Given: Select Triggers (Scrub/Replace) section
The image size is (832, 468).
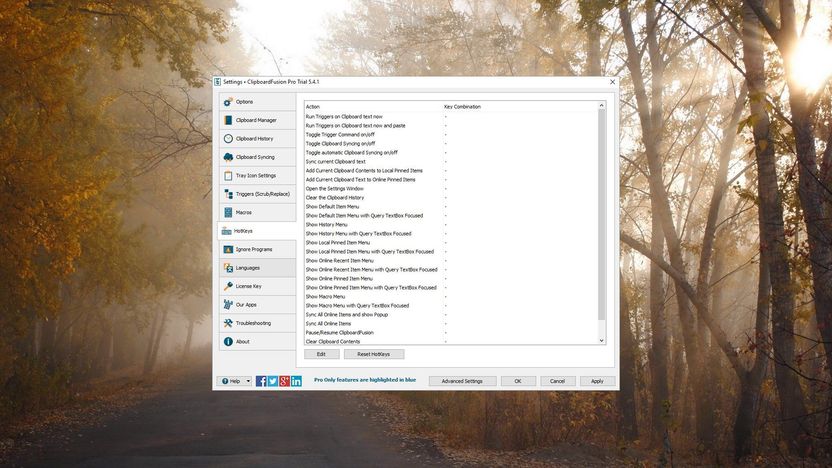Looking at the screenshot, I should coord(257,194).
